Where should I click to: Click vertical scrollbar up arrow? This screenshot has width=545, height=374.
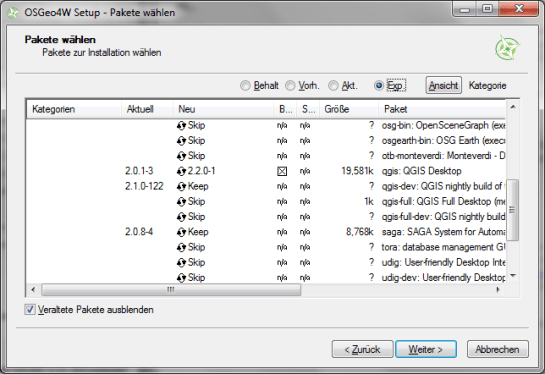click(513, 107)
